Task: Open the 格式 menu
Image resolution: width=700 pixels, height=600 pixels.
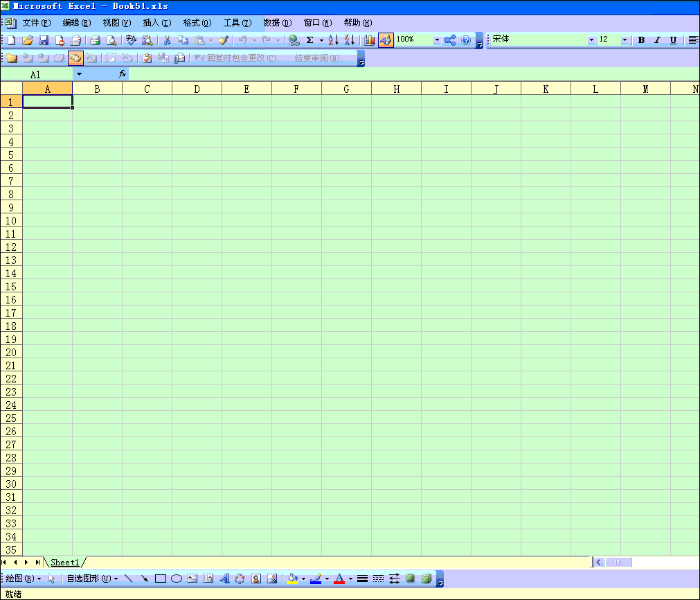Action: point(197,22)
